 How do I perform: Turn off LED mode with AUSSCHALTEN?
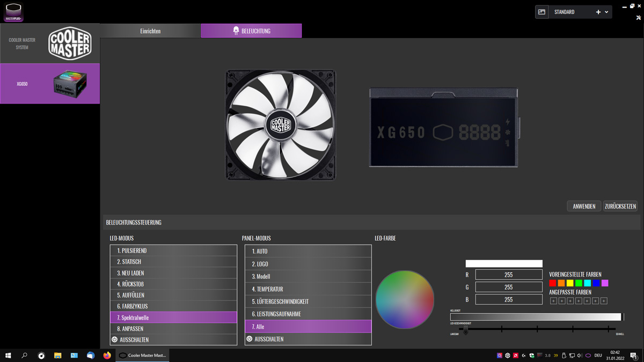[x=173, y=339]
